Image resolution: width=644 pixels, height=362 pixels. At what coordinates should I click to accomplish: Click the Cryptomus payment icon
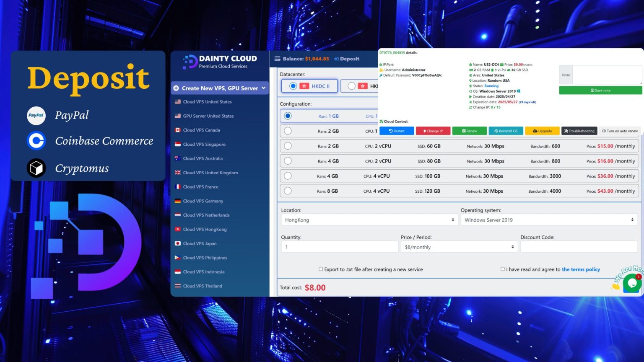36,168
